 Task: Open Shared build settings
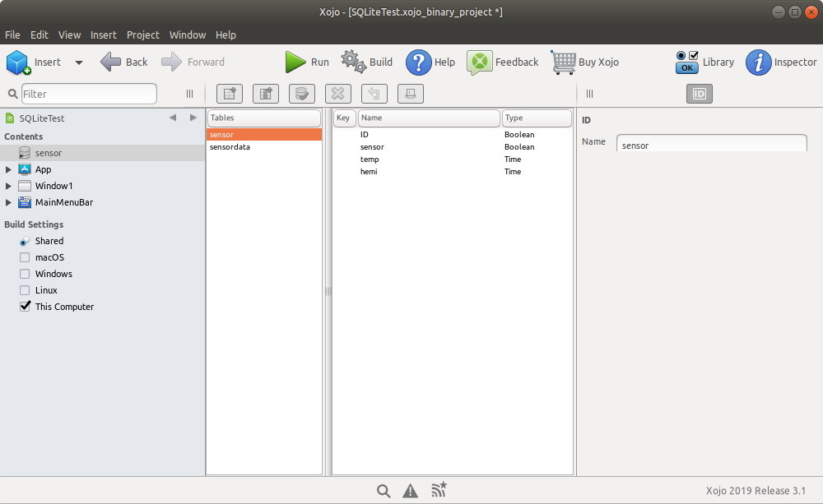(49, 241)
